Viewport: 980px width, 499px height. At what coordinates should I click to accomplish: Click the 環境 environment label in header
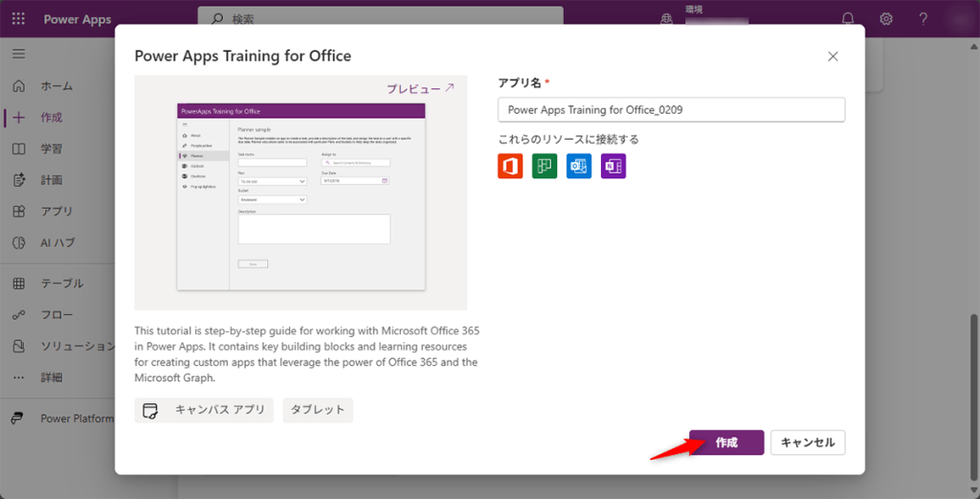pos(694,10)
